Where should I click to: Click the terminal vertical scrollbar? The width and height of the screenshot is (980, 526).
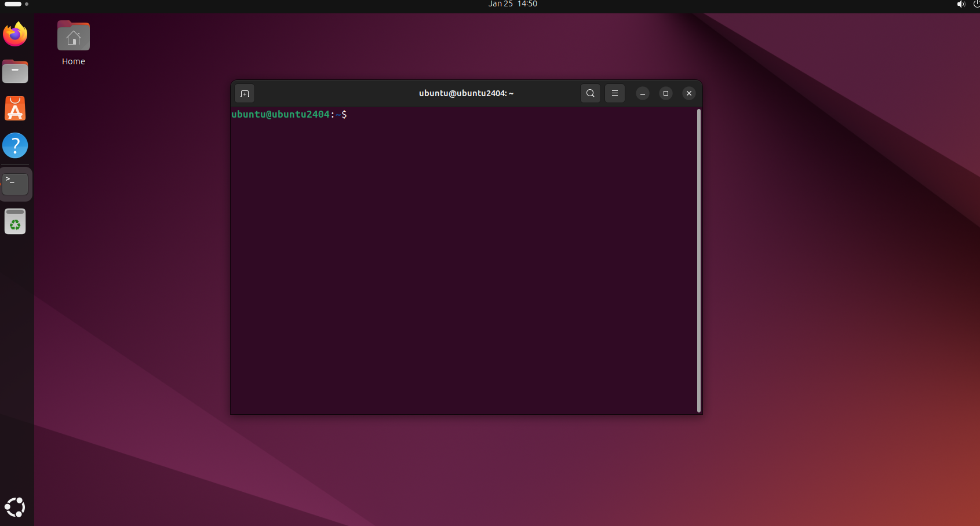[699, 261]
